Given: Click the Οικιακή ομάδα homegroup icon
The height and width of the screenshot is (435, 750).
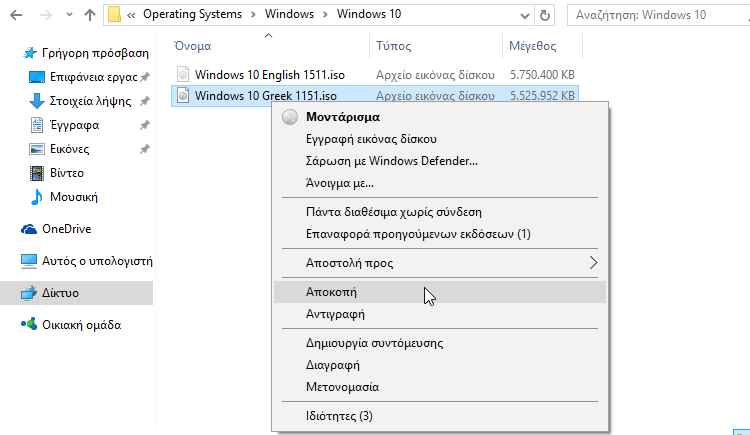Looking at the screenshot, I should click(29, 324).
